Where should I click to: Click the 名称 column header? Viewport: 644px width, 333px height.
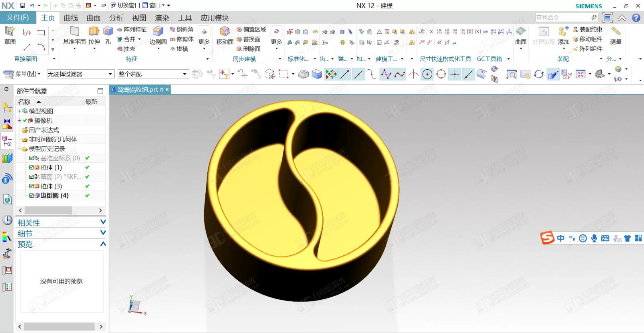pyautogui.click(x=49, y=101)
